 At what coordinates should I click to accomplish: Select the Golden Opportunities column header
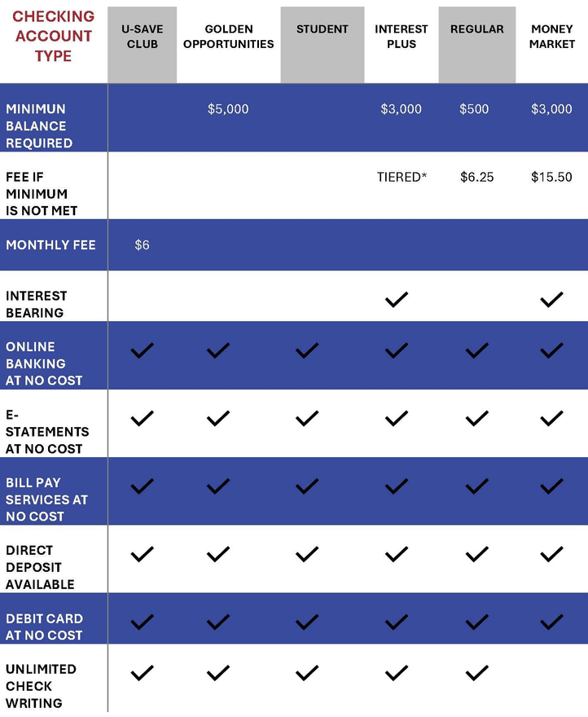tap(229, 37)
